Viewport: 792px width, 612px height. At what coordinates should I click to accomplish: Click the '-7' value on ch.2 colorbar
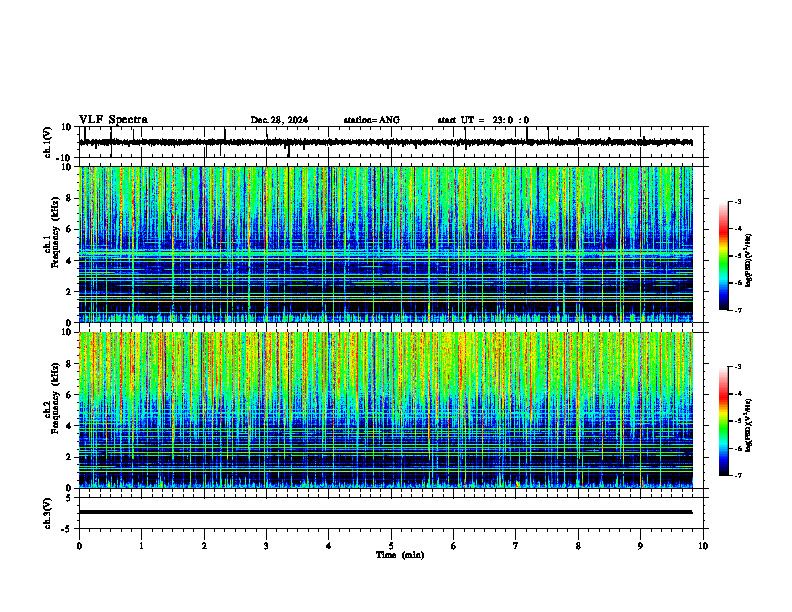click(x=738, y=476)
